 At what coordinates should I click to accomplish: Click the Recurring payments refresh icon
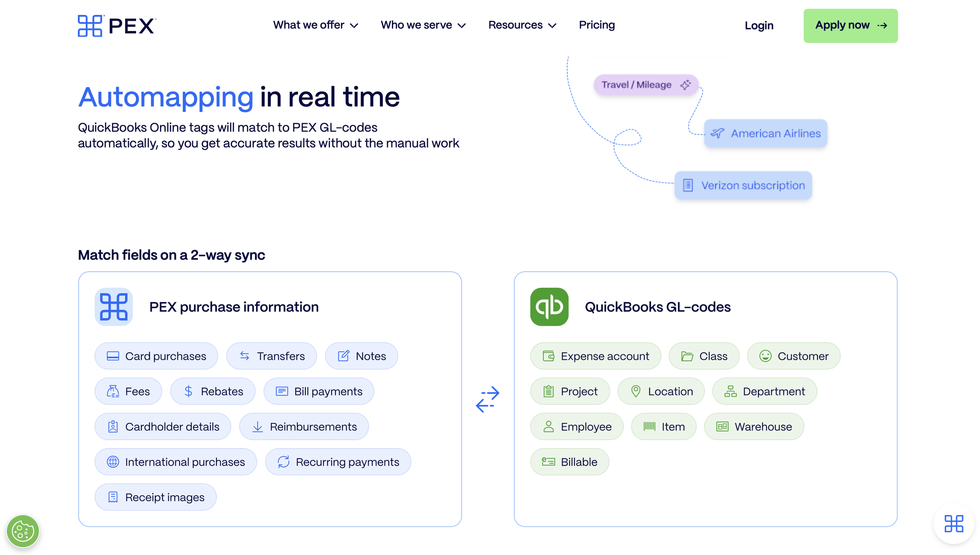283,462
